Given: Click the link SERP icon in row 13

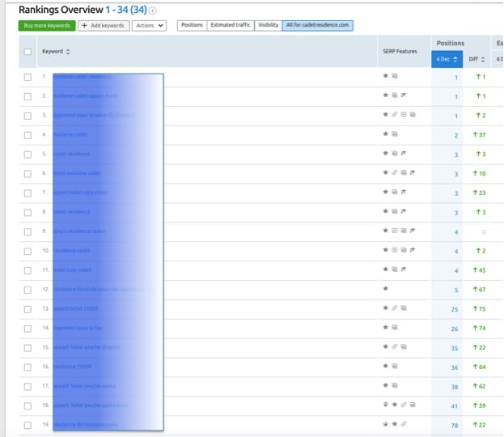Looking at the screenshot, I should click(394, 308).
